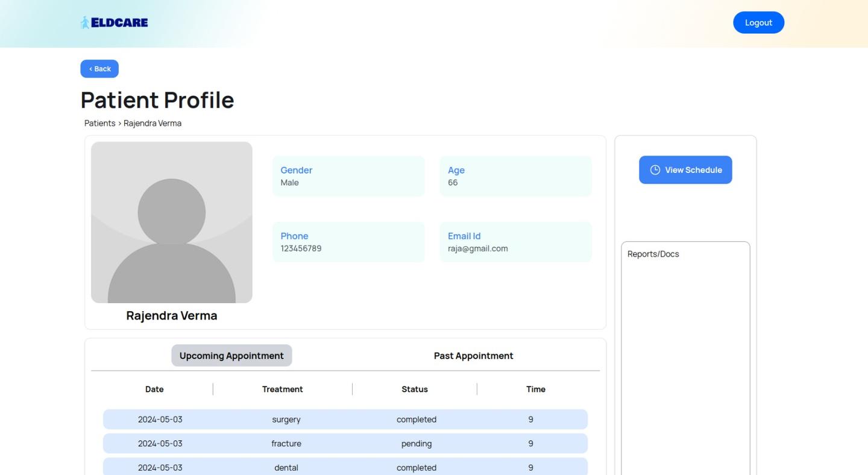This screenshot has height=475, width=868.
Task: Click the completed status in surgery row
Action: (x=417, y=420)
